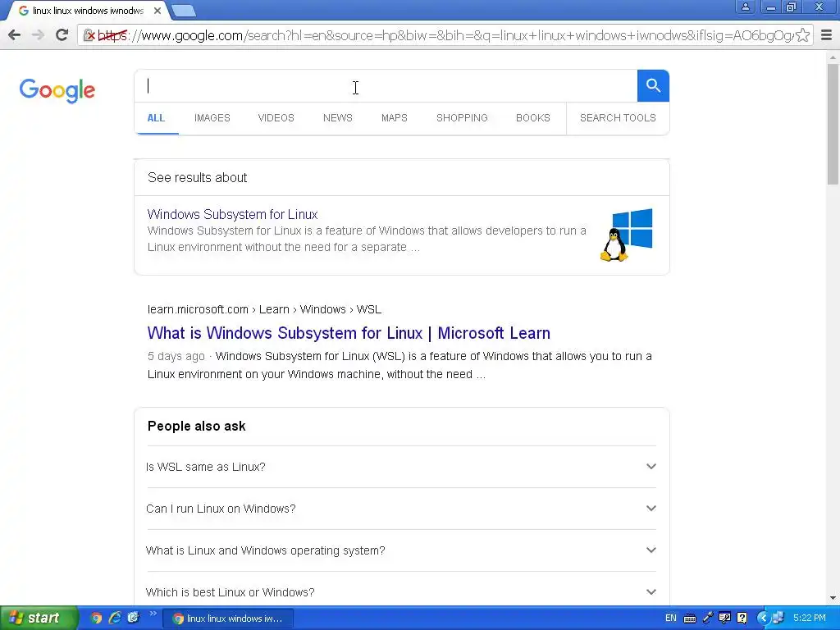This screenshot has width=840, height=630.
Task: Click the on-screen keyboard tray icon
Action: pyautogui.click(x=690, y=619)
